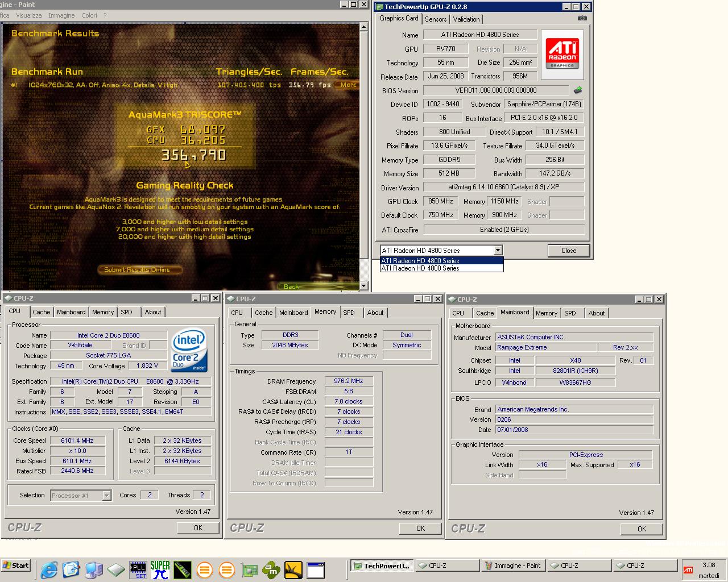The image size is (728, 582).
Task: Switch to TechPowerUp task in the taskbar
Action: 382,566
